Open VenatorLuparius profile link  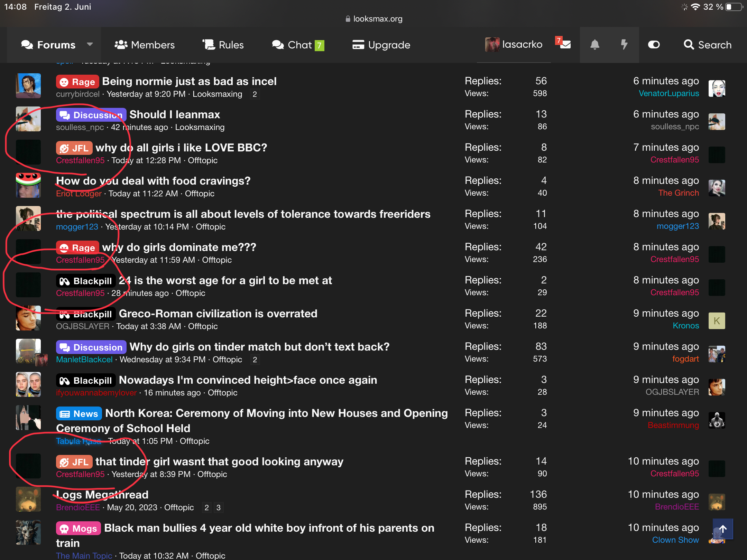[x=669, y=93]
